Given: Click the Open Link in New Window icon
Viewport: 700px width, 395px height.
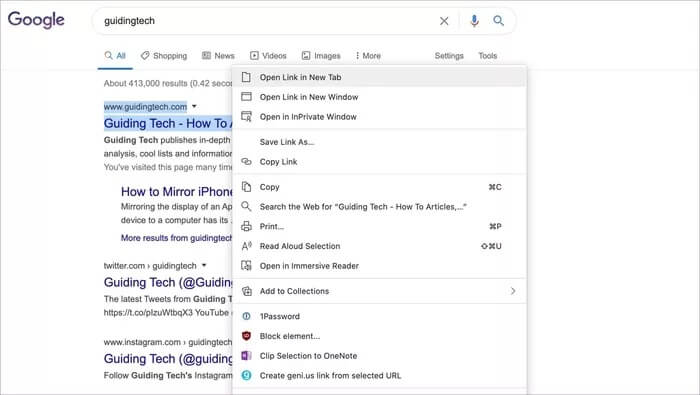Looking at the screenshot, I should click(246, 97).
